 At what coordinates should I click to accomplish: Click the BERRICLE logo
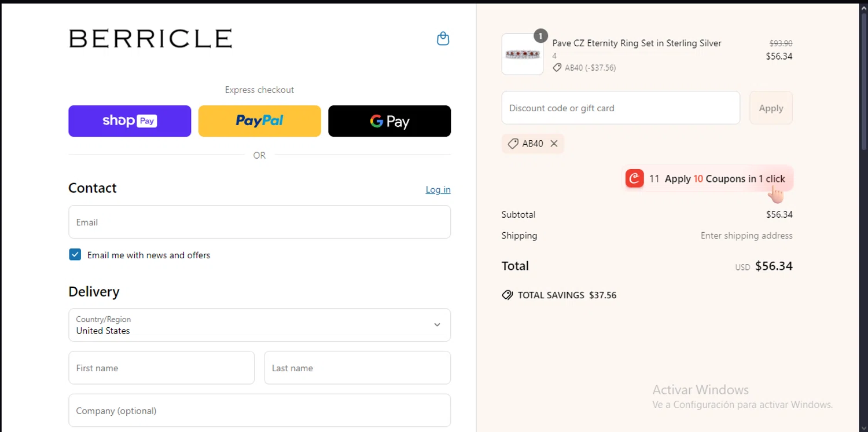click(x=150, y=38)
